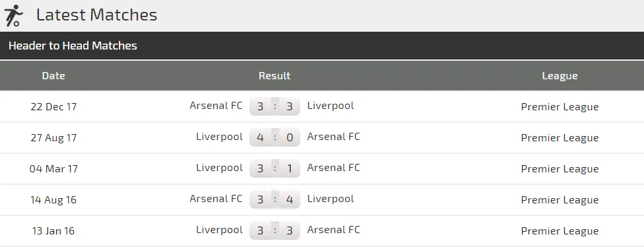
Task: View the 3:1 score on 04 Mar 17
Action: [274, 168]
